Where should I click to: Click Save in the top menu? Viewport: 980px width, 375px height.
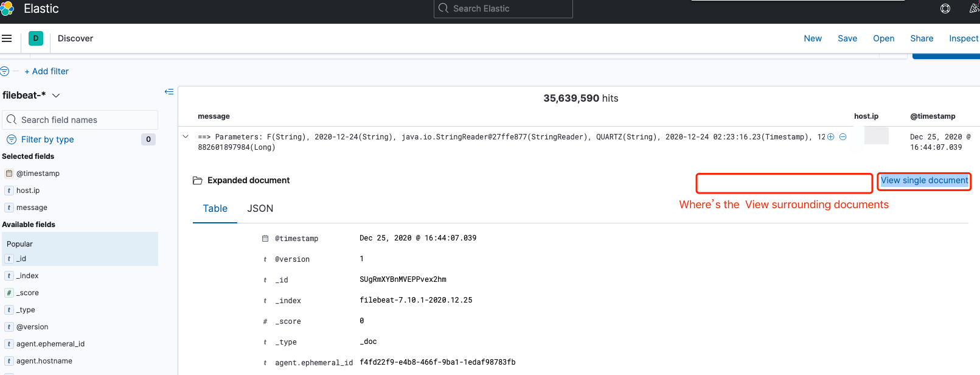(847, 38)
